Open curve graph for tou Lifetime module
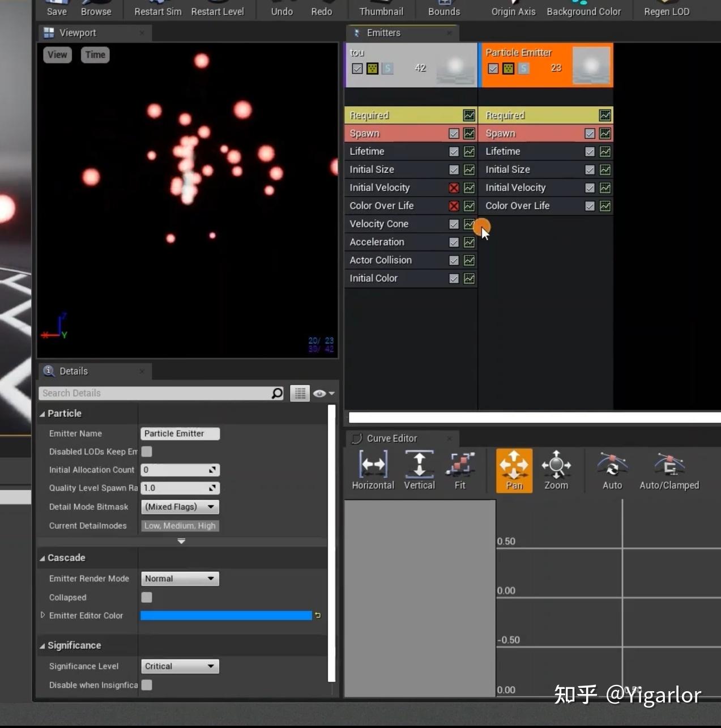This screenshot has height=728, width=721. coord(470,152)
